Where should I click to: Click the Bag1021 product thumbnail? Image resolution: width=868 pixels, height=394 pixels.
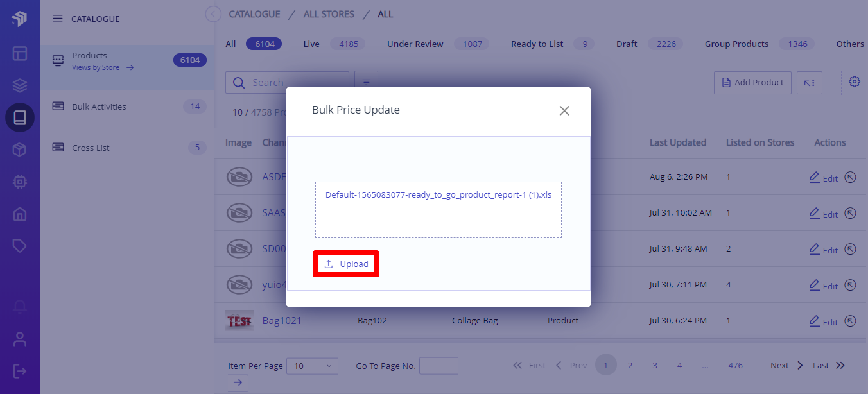click(x=239, y=320)
